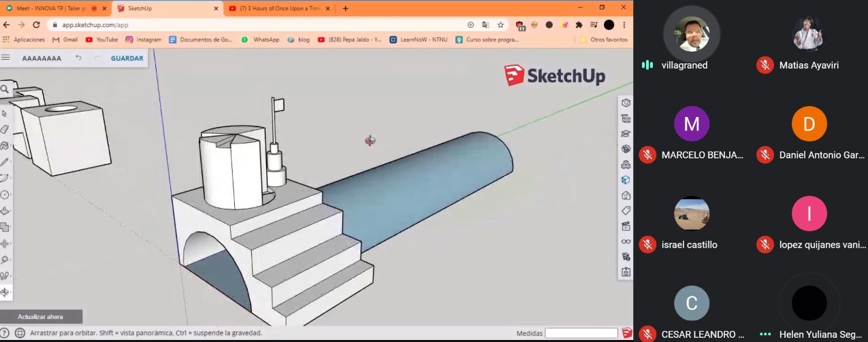Open the Tags panel
868x342 pixels.
[626, 211]
